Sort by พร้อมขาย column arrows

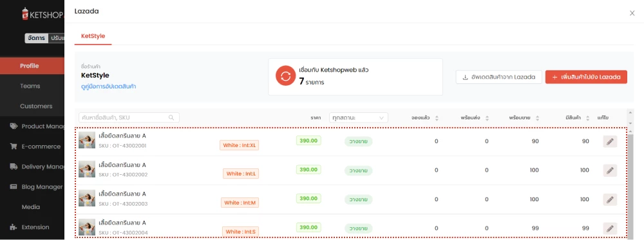[x=537, y=118]
